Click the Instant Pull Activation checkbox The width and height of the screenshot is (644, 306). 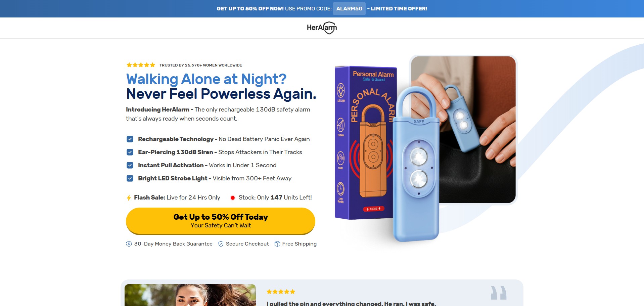130,165
